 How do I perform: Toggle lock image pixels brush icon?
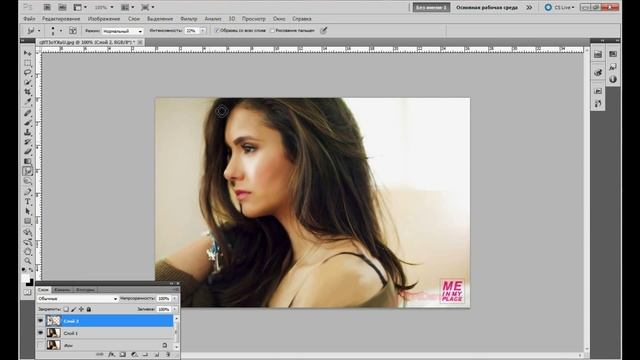point(74,309)
